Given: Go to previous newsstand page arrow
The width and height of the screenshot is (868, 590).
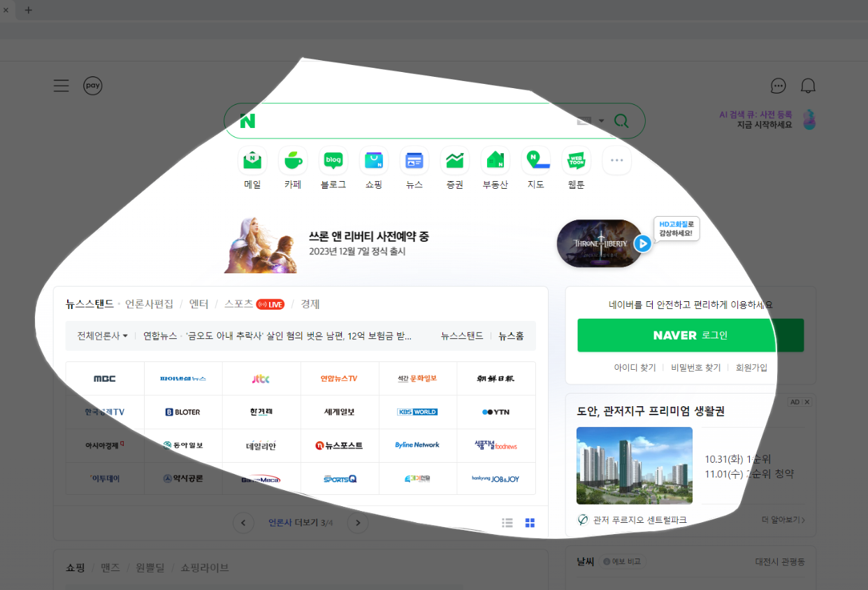Looking at the screenshot, I should [243, 523].
